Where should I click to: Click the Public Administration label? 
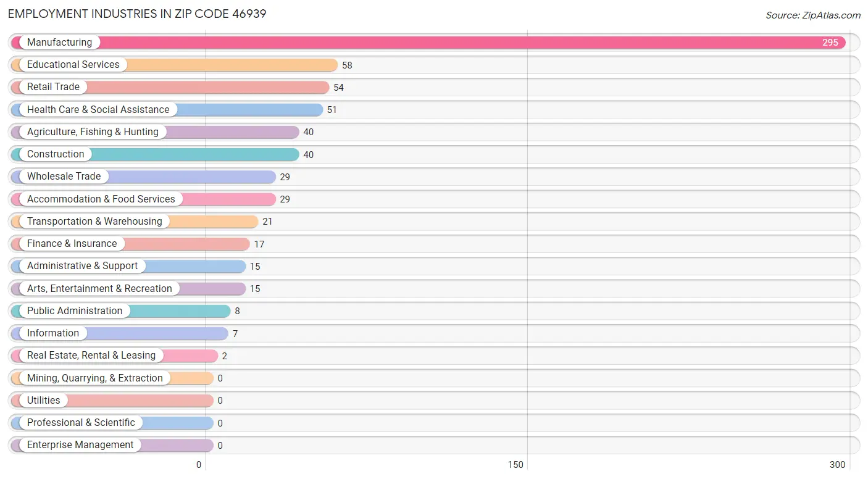75,311
